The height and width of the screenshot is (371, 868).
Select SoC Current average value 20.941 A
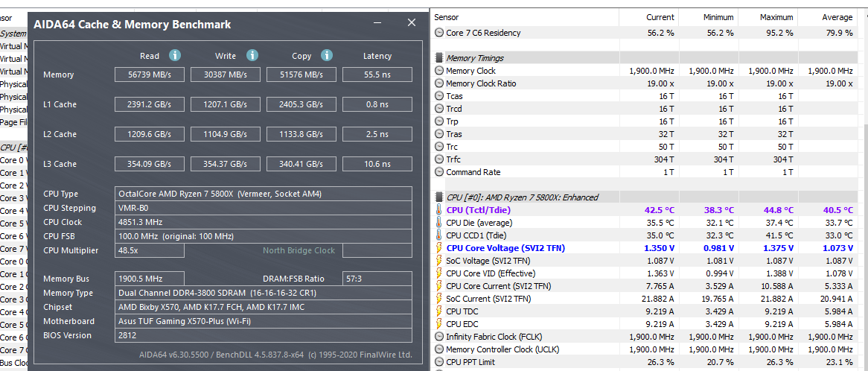point(837,299)
